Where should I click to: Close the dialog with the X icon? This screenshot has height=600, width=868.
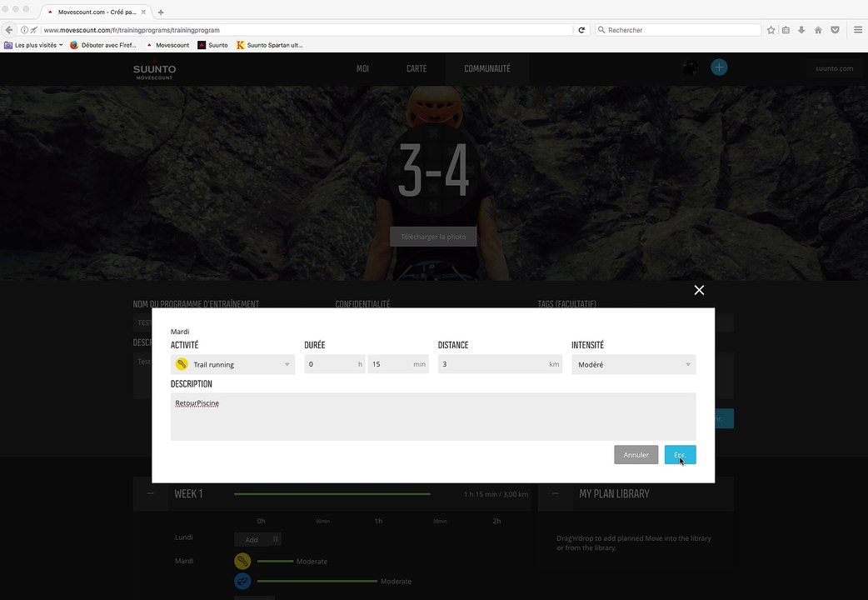[x=699, y=290]
